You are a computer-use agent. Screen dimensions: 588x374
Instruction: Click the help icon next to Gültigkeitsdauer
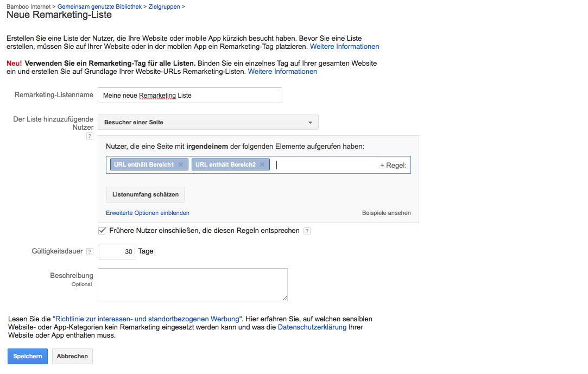pyautogui.click(x=89, y=251)
